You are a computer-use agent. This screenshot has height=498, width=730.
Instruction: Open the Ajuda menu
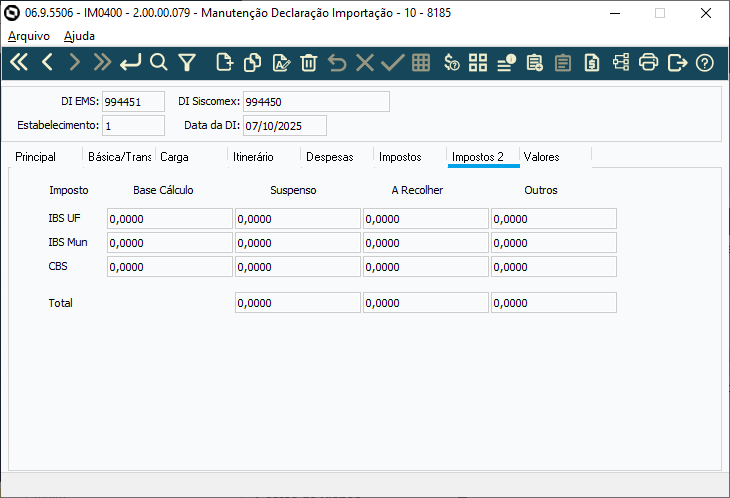coord(79,35)
